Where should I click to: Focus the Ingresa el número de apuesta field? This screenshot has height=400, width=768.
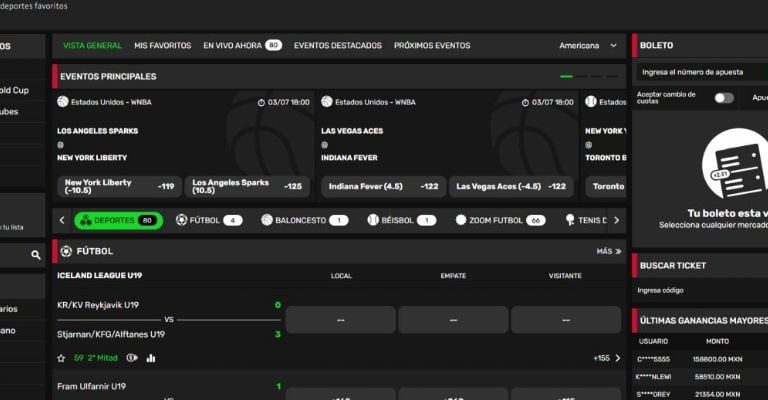point(702,72)
